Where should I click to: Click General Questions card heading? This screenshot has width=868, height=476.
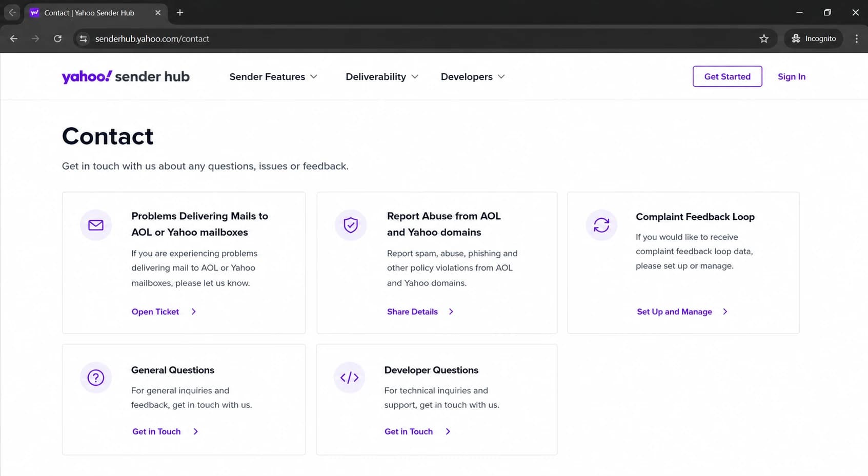click(173, 370)
